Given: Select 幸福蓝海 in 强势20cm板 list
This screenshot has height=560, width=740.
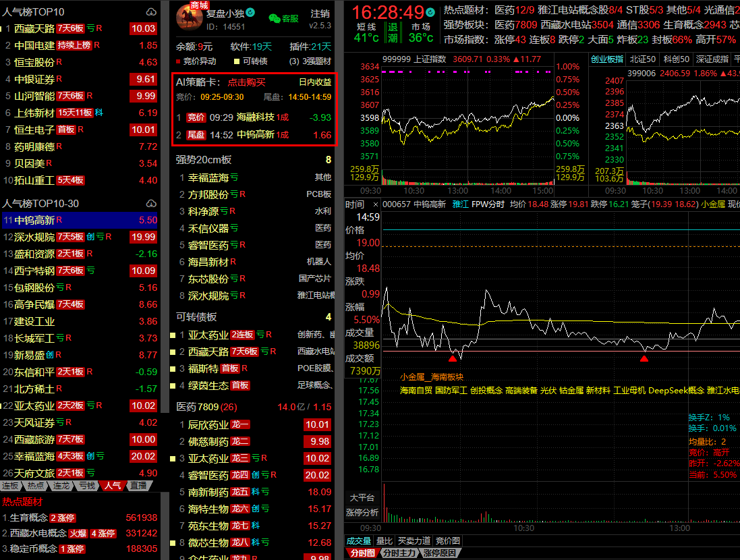Looking at the screenshot, I should point(254,177).
